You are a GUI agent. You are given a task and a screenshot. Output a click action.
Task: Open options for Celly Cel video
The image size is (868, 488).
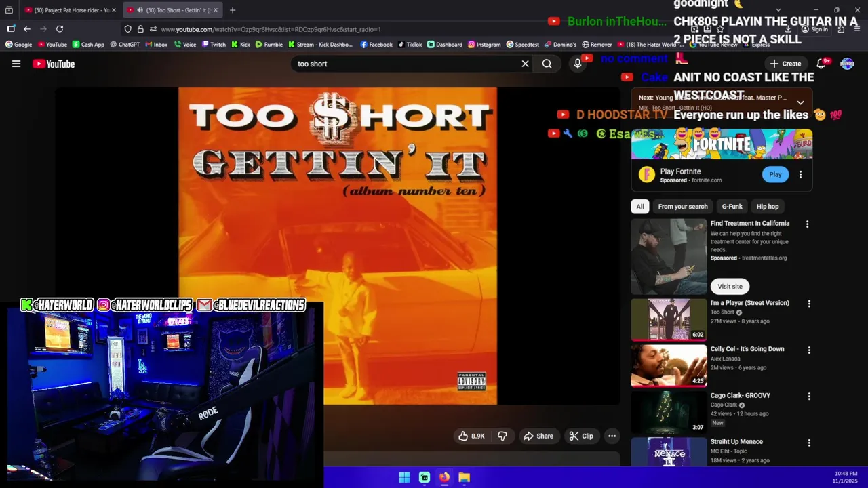(x=808, y=350)
